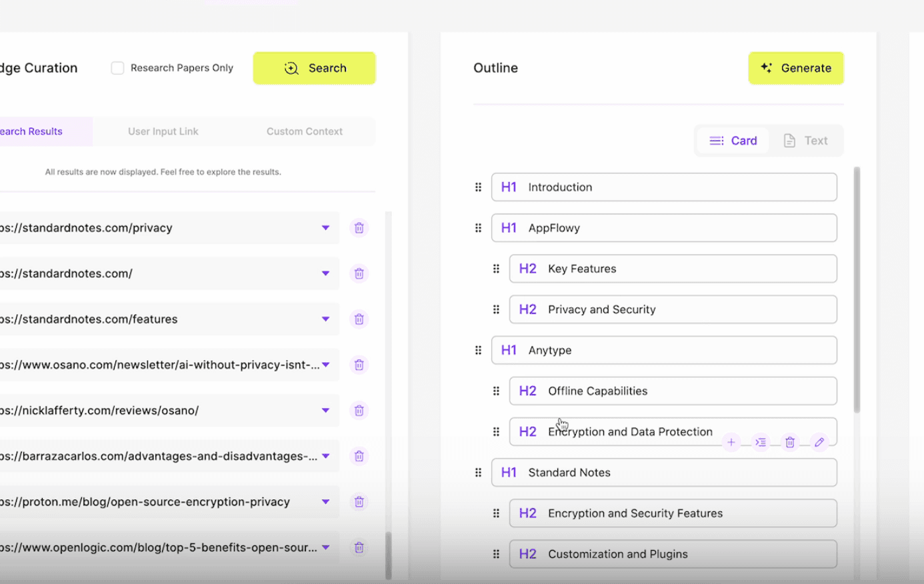Expand the osano.com newsletter result
The width and height of the screenshot is (924, 584).
(325, 365)
